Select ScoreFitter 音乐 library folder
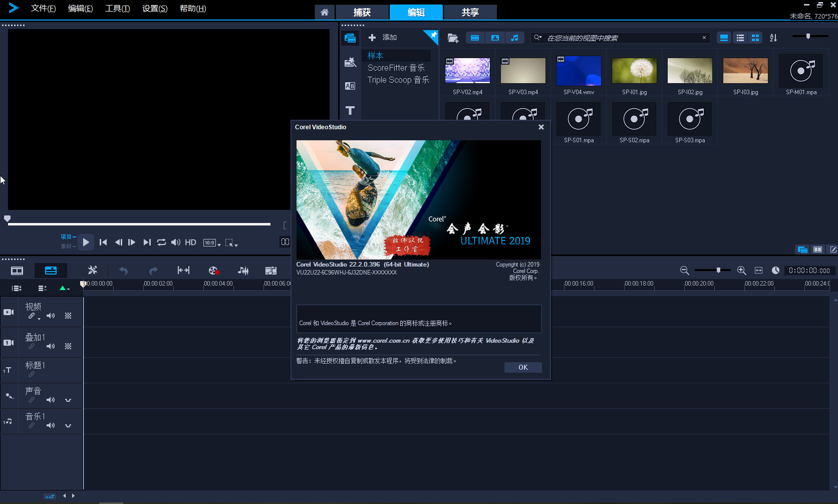 click(x=396, y=68)
